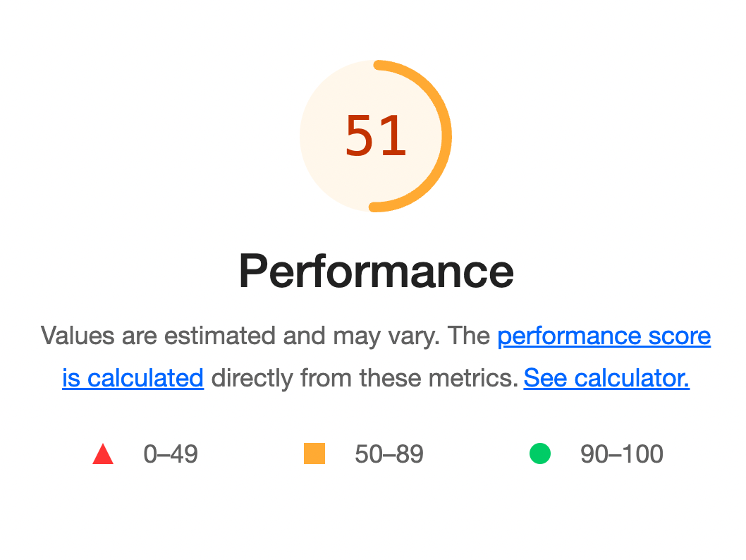746x560 pixels.
Task: Click the 90–100 legend label
Action: point(622,454)
